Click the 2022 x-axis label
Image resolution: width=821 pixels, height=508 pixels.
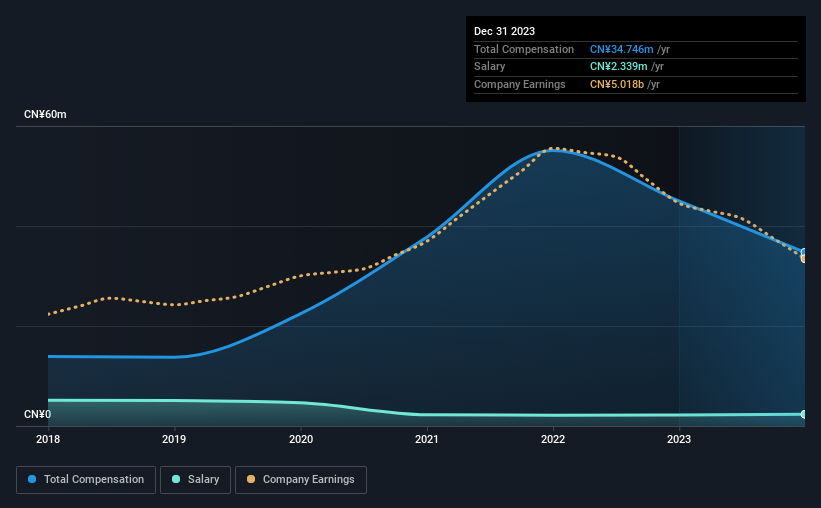point(553,439)
